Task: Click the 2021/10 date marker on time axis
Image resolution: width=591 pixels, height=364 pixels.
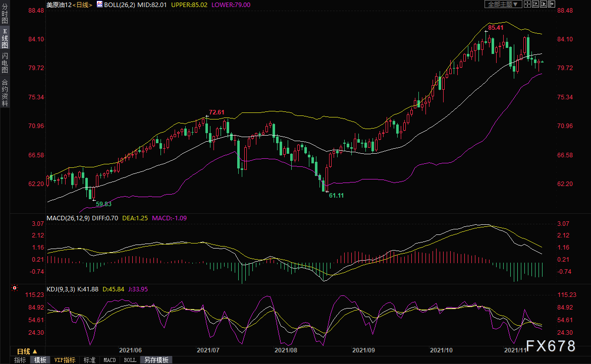Action: (x=442, y=350)
